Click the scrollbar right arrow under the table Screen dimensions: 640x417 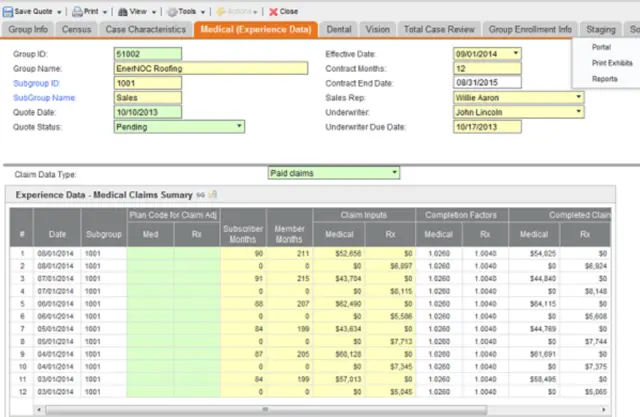point(604,409)
